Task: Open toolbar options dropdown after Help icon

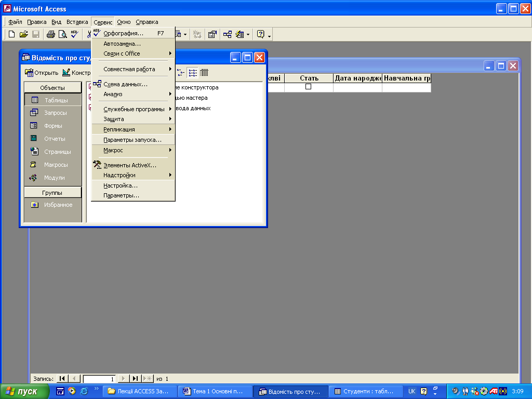Action: click(270, 35)
